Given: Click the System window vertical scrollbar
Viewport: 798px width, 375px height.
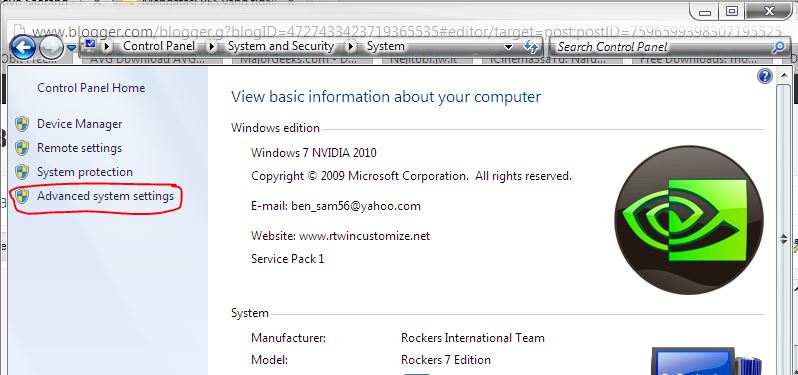Looking at the screenshot, I should [x=783, y=229].
